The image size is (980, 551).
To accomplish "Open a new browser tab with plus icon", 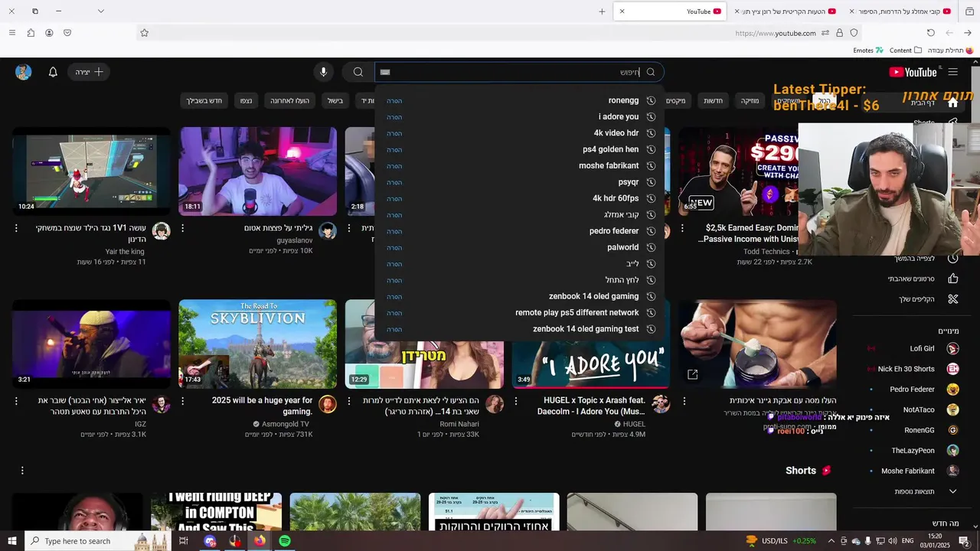I will tap(602, 11).
